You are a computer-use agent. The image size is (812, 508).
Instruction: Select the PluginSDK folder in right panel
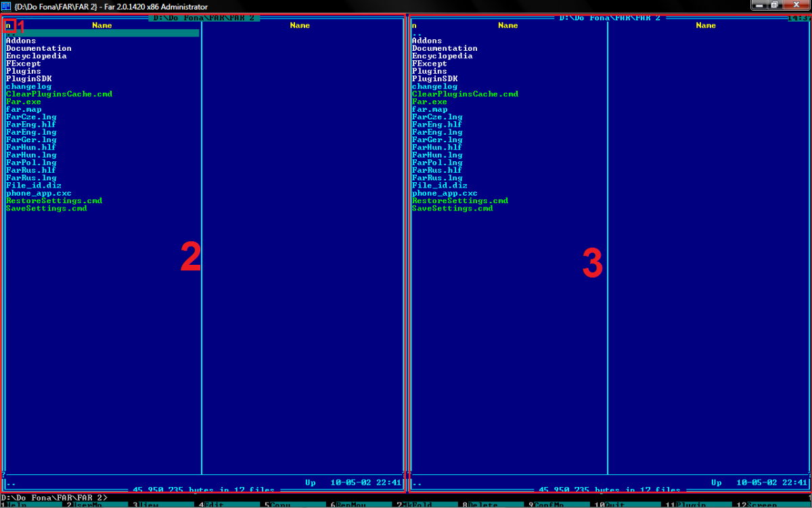tap(434, 79)
